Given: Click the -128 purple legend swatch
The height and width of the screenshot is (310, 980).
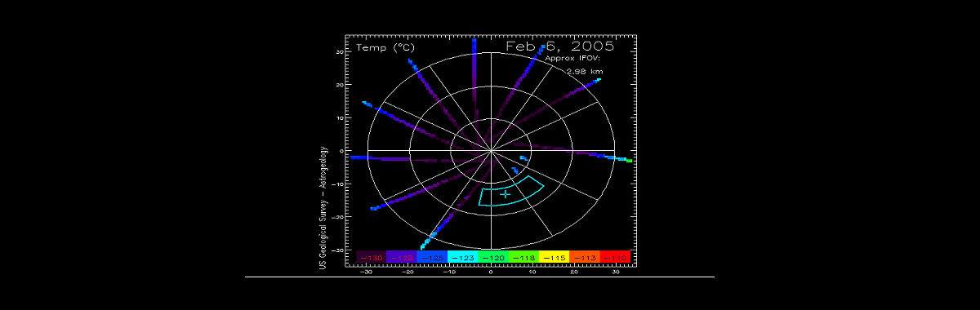Looking at the screenshot, I should pyautogui.click(x=402, y=257).
